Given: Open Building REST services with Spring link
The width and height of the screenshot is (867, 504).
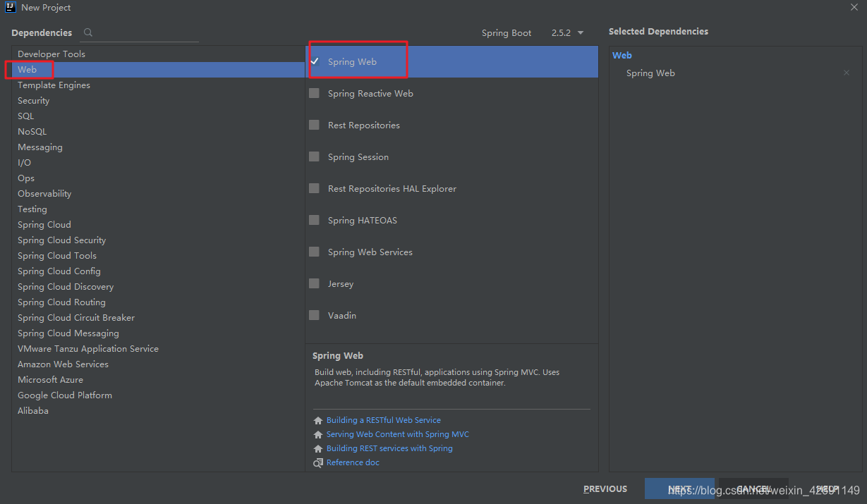Looking at the screenshot, I should pos(389,448).
